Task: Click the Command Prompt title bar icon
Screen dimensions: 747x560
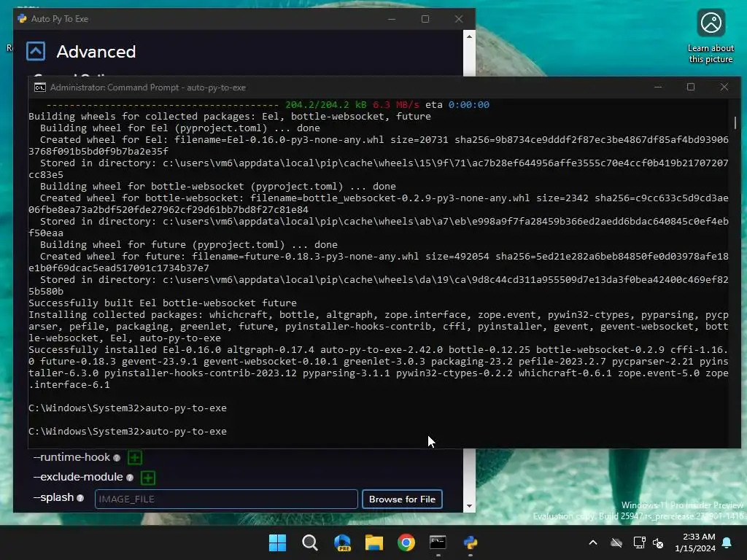Action: (x=40, y=87)
